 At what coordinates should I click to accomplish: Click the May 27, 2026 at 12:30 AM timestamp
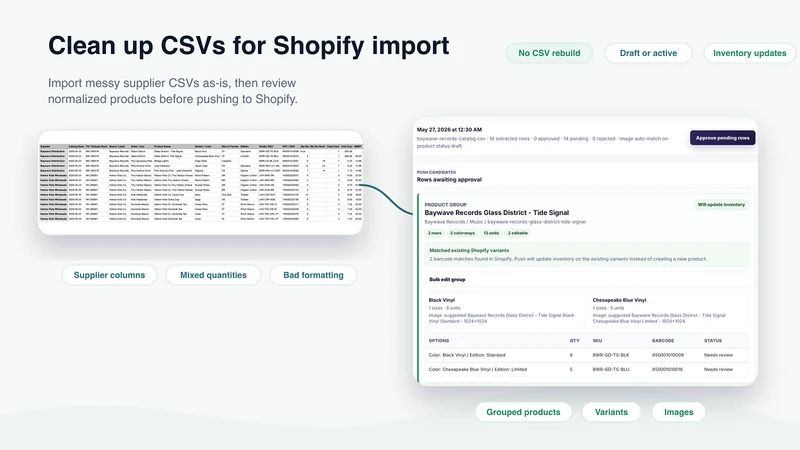point(449,130)
